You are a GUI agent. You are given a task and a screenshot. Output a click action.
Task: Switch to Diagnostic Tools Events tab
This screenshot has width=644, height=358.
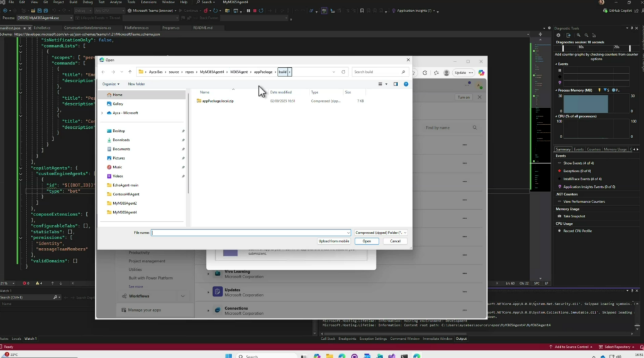(x=579, y=149)
